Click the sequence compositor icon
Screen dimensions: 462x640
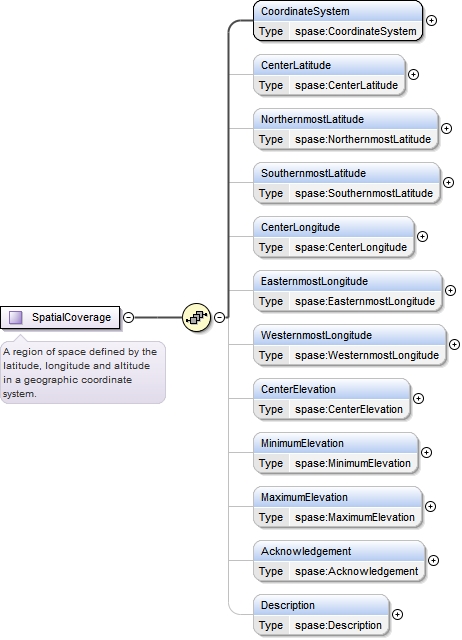196,317
